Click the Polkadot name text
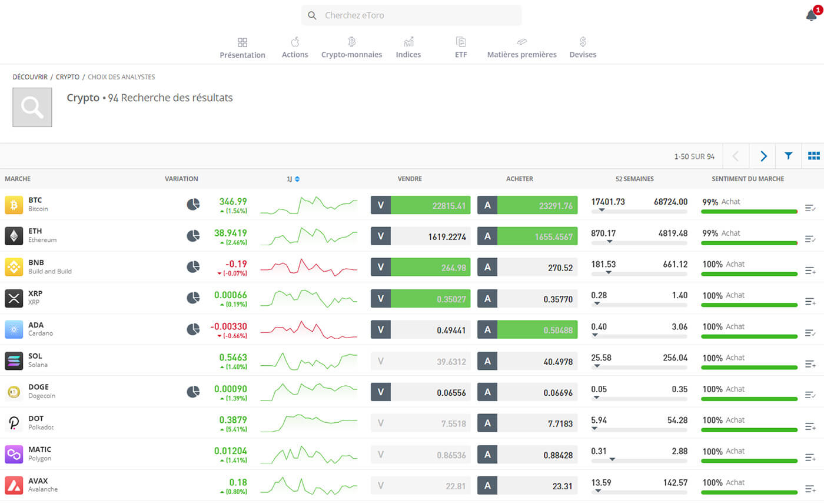 (41, 427)
